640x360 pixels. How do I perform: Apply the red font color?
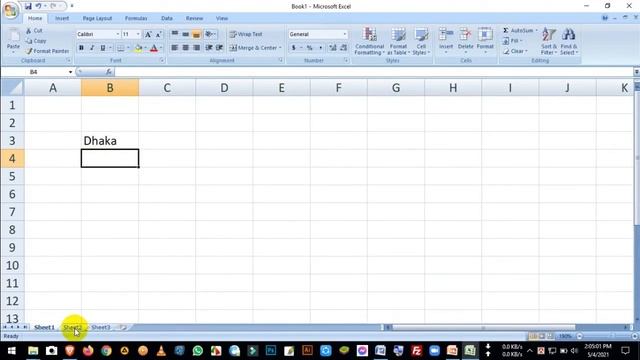154,48
